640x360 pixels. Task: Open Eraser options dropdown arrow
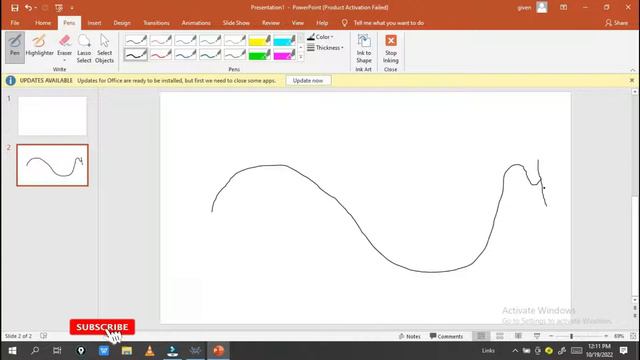pyautogui.click(x=64, y=60)
